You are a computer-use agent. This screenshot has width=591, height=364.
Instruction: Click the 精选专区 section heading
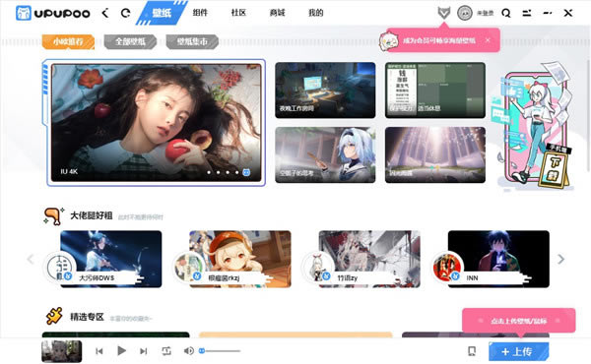pyautogui.click(x=87, y=317)
